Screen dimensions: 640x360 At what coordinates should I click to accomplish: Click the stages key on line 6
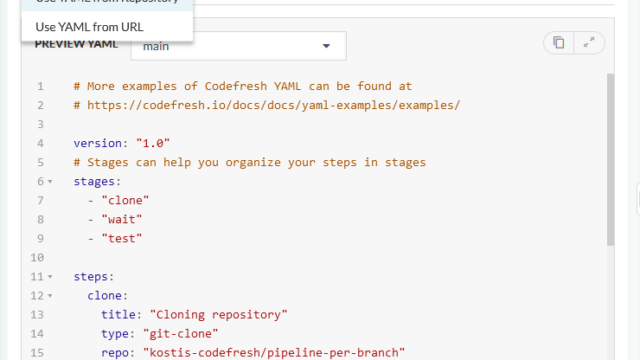pos(94,181)
